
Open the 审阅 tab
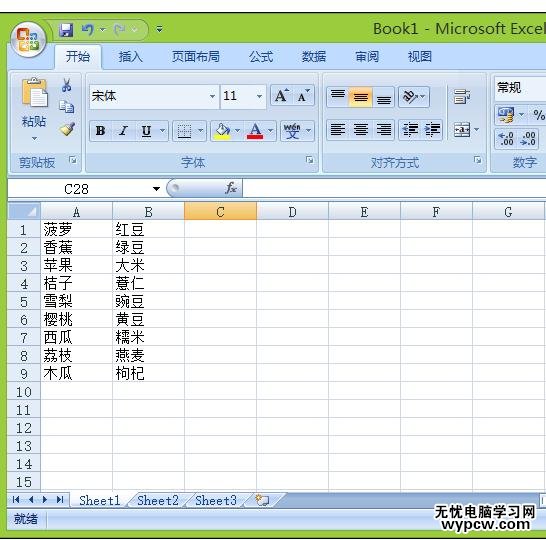click(x=367, y=56)
